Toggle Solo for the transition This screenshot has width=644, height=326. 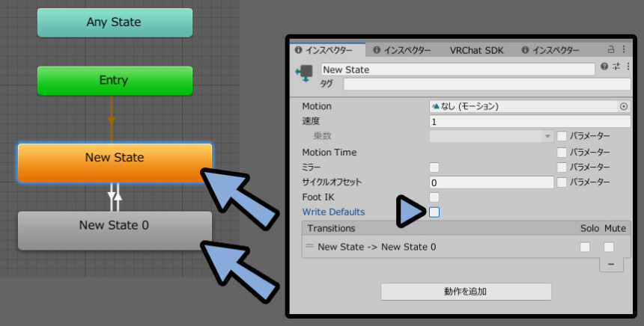[585, 247]
